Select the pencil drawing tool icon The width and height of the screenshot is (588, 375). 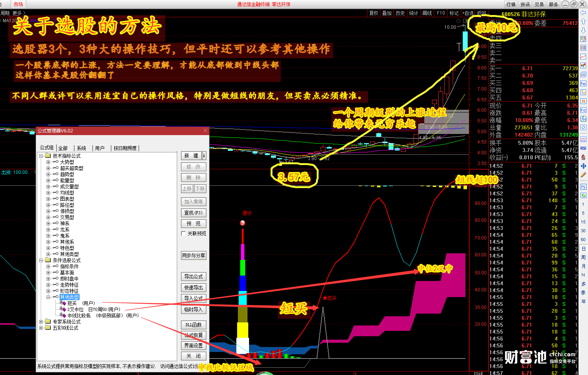pos(583,175)
